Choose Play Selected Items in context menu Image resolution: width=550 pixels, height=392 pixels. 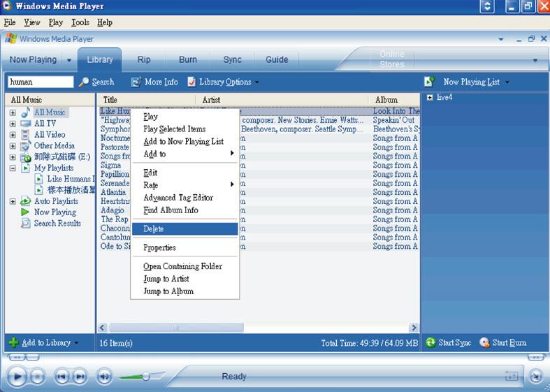click(x=185, y=129)
